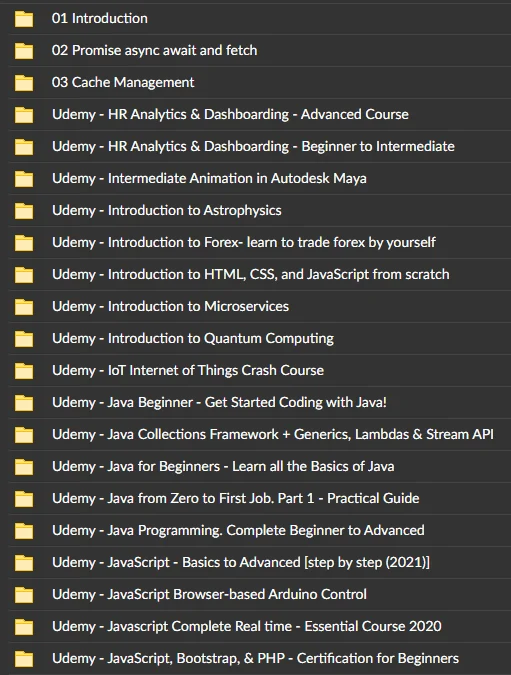The width and height of the screenshot is (511, 675).
Task: Click folder icon for Java Programming Complete Beginner to Advanced
Action: click(x=24, y=531)
